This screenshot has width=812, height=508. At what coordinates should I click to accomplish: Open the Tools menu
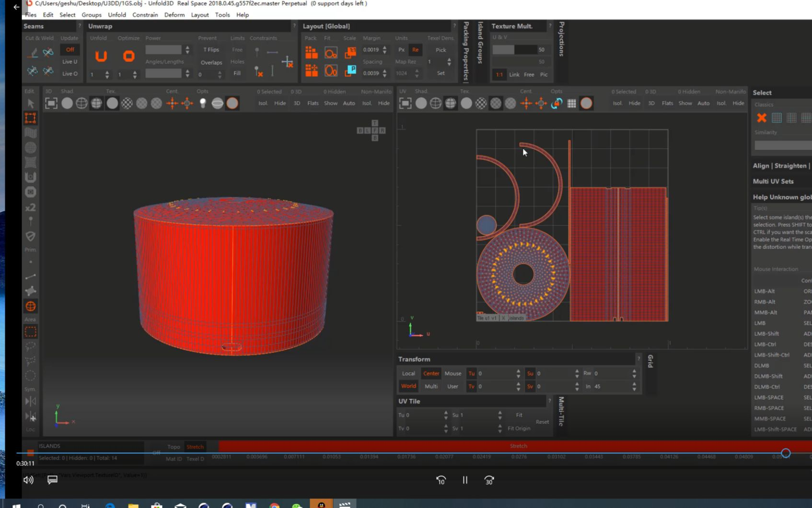(222, 15)
